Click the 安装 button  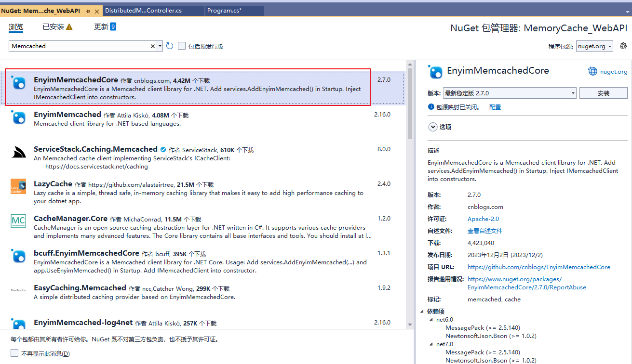pos(604,93)
